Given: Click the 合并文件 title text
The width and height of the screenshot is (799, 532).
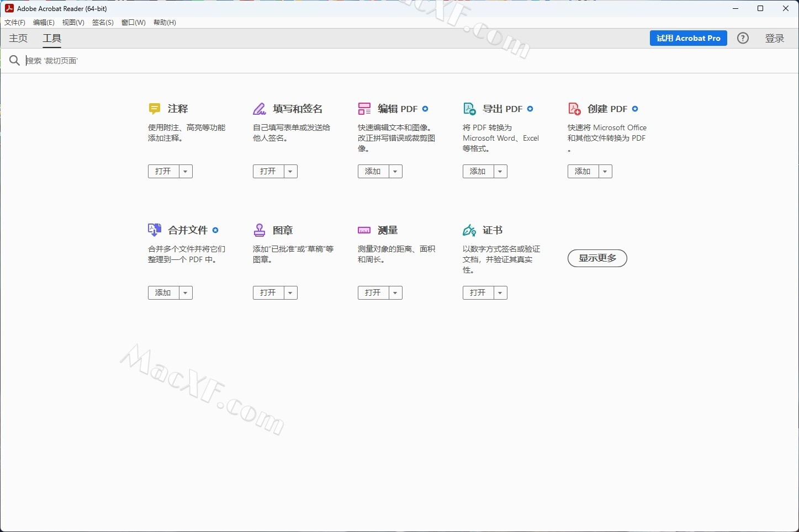Looking at the screenshot, I should click(188, 230).
